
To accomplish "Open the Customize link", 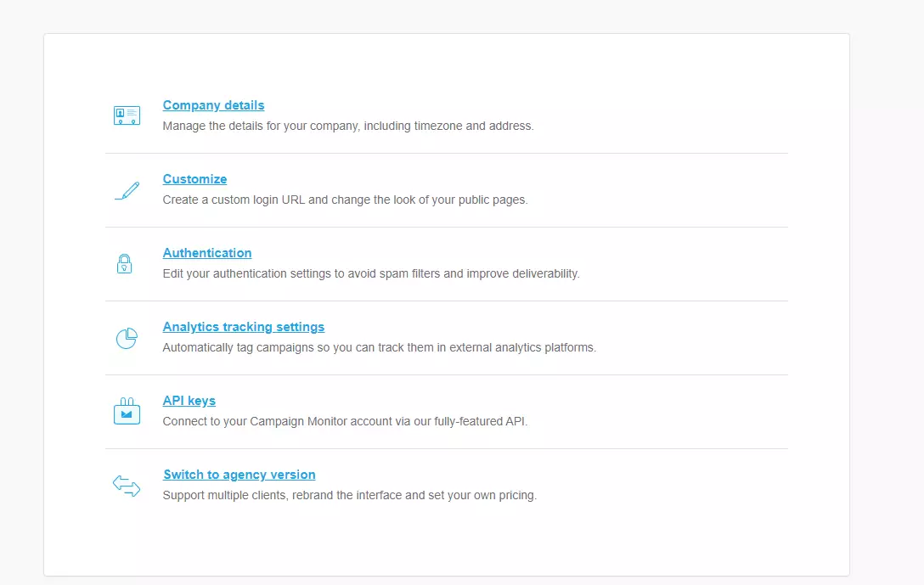I will point(194,178).
